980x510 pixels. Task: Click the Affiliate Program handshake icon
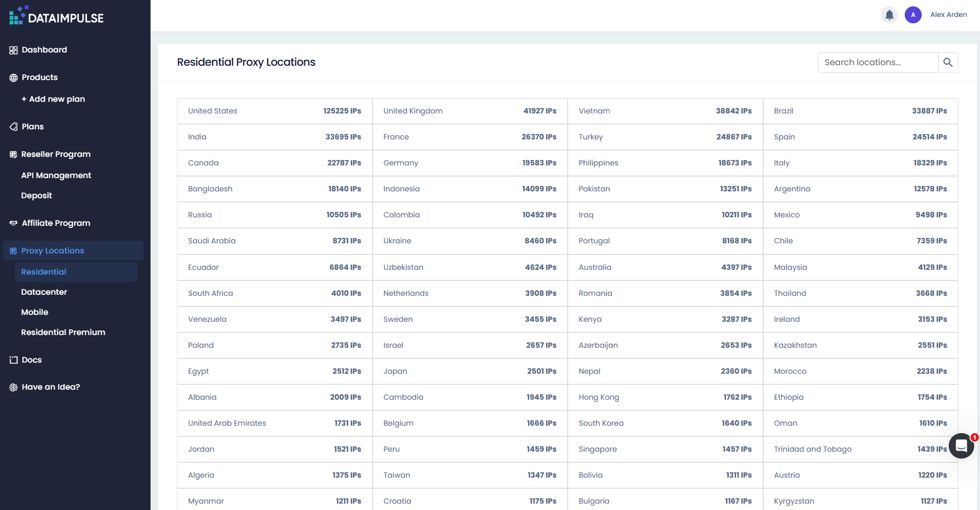[13, 223]
